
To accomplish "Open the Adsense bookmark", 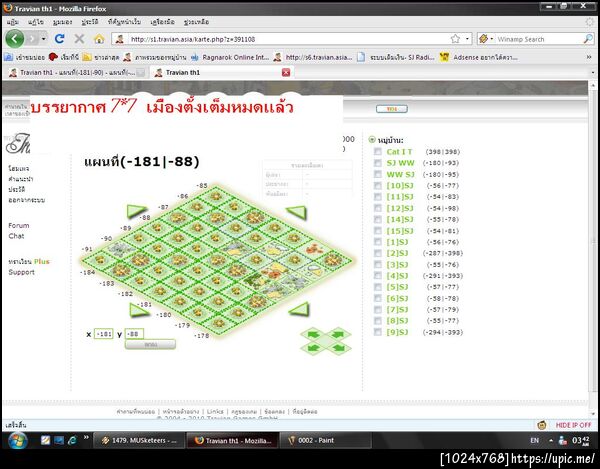I will click(479, 57).
